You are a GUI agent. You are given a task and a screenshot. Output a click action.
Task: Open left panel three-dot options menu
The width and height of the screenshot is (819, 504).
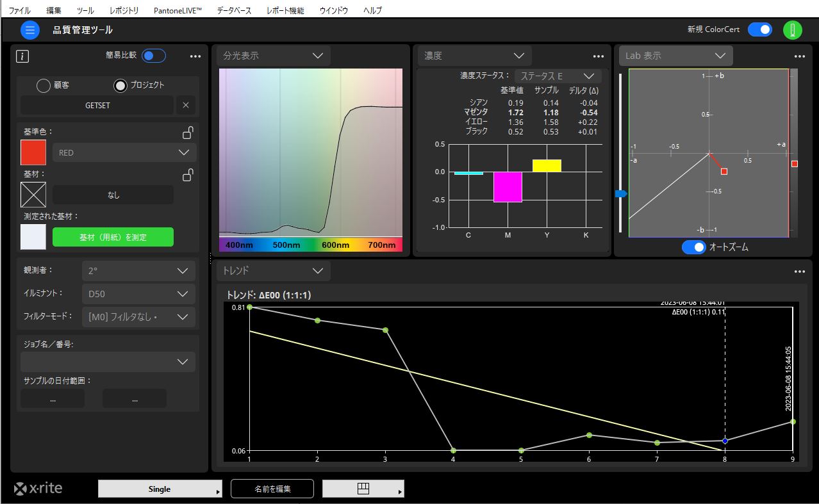[x=195, y=56]
